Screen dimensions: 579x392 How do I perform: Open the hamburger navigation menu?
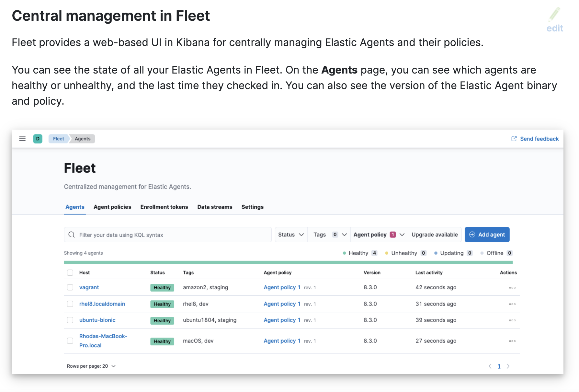(x=22, y=139)
